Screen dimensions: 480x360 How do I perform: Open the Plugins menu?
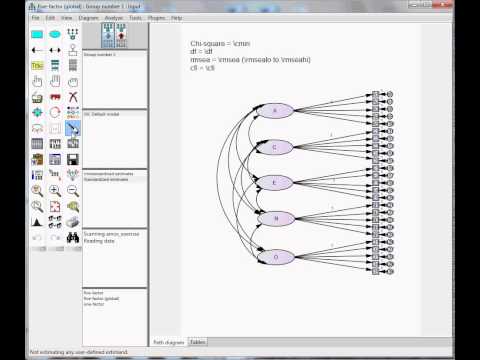tap(156, 18)
